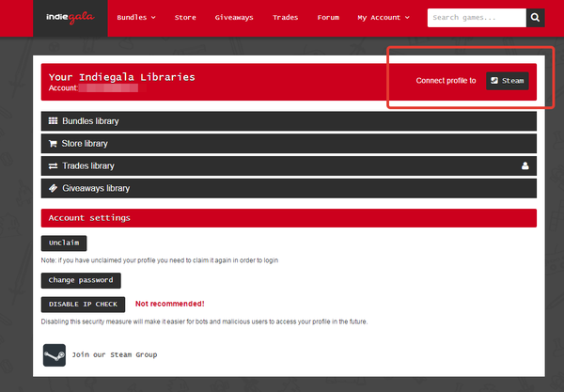Open the Forum from navbar
Image resolution: width=564 pixels, height=392 pixels.
pos(328,18)
